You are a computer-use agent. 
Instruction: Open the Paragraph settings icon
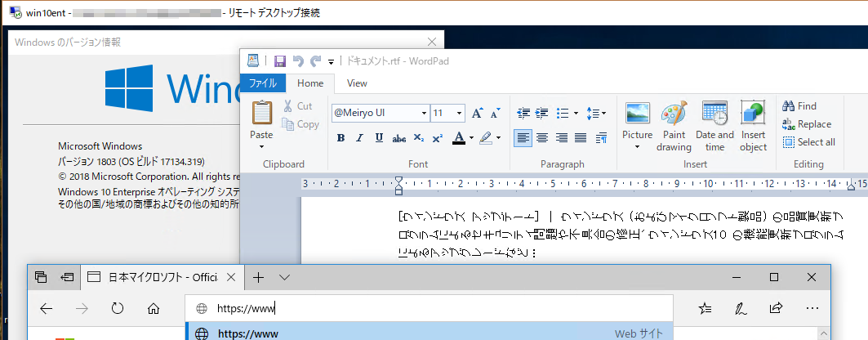tap(601, 138)
